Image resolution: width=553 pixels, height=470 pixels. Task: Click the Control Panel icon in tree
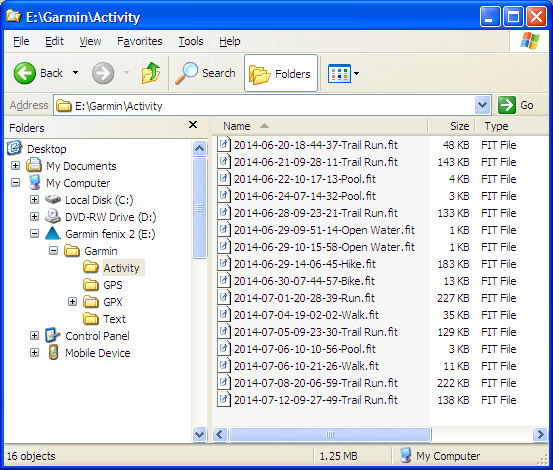pos(53,335)
